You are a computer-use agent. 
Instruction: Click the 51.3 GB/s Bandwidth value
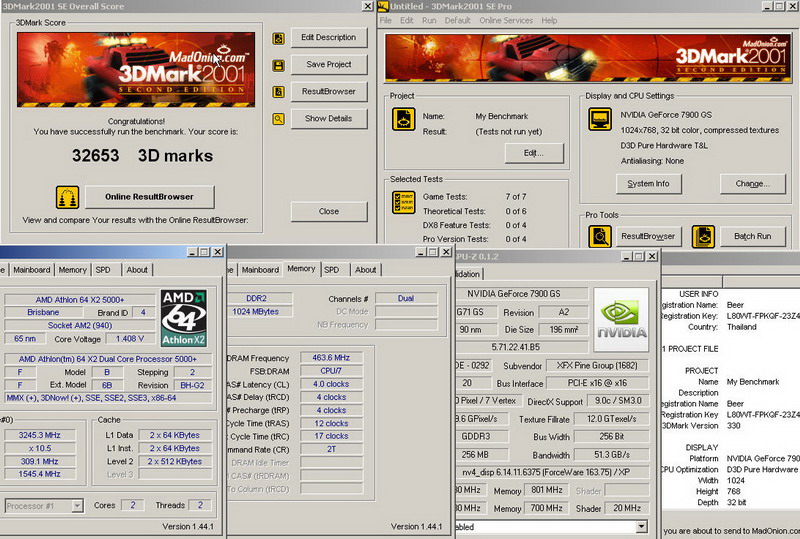pos(612,455)
